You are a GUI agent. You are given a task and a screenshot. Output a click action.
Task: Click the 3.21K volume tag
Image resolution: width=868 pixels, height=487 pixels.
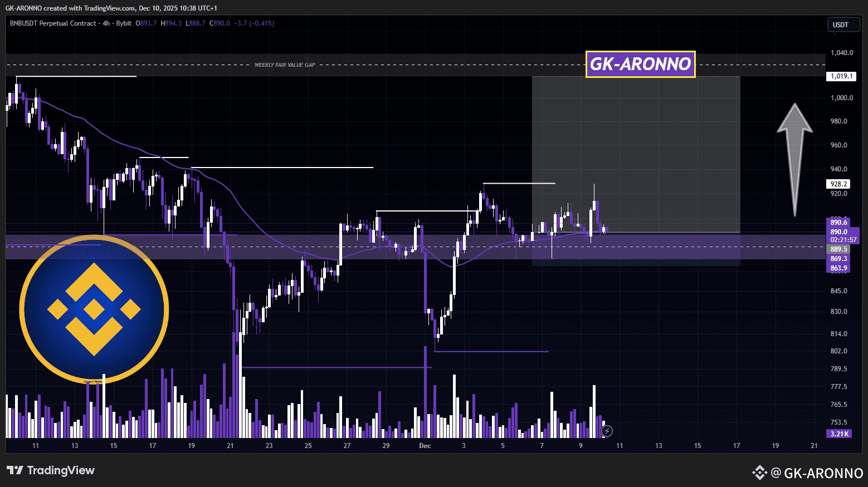coord(839,434)
